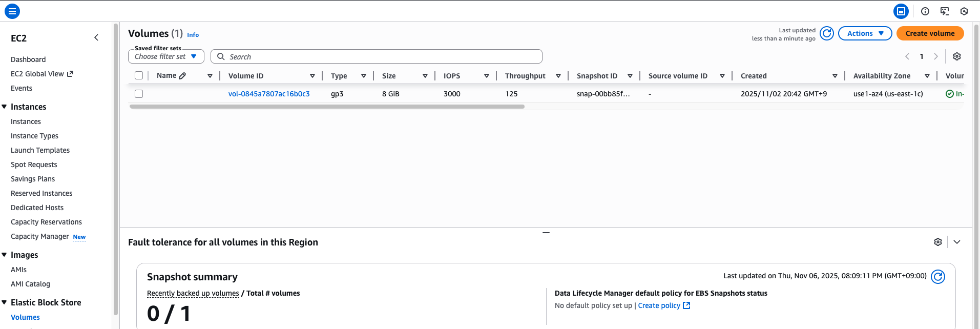Go to previous page of volumes
980x329 pixels.
click(x=907, y=56)
